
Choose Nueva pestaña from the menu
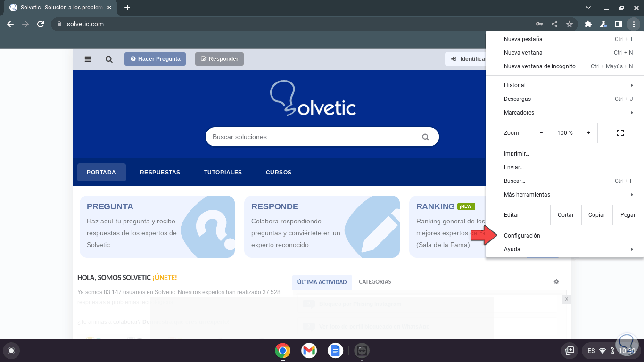[x=565, y=39]
